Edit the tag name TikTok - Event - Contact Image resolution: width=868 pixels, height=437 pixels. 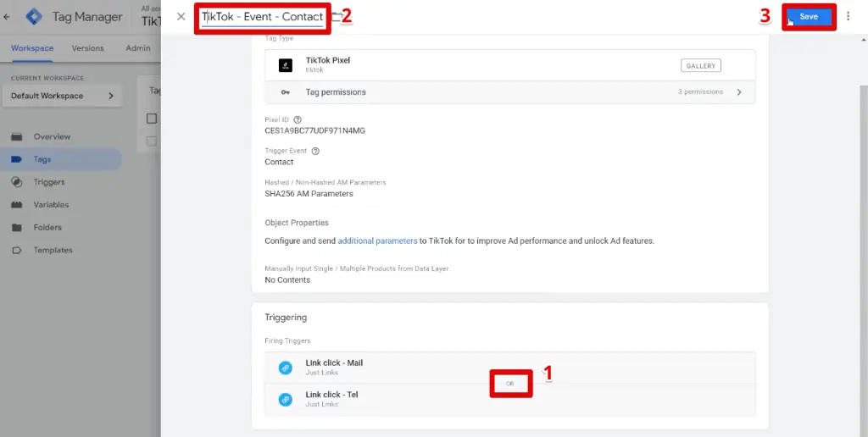pyautogui.click(x=263, y=17)
